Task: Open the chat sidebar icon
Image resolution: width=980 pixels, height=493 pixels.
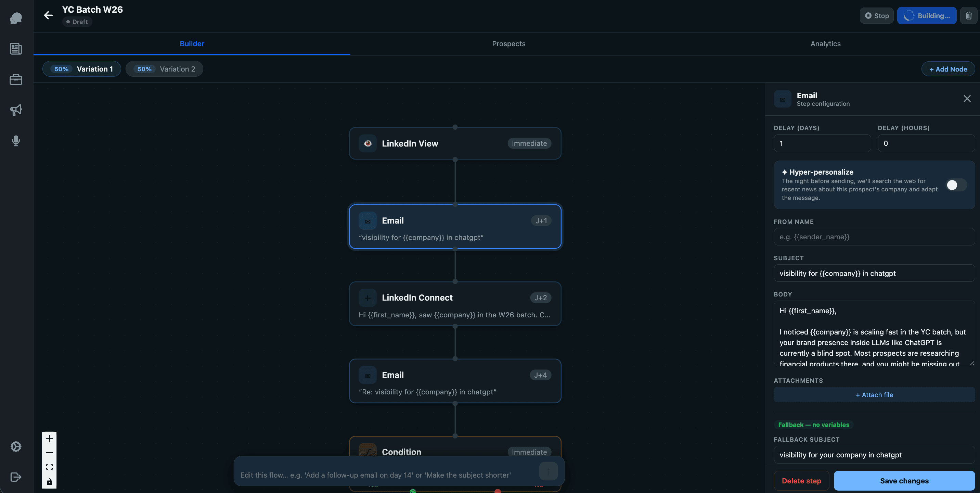Action: pos(16,18)
